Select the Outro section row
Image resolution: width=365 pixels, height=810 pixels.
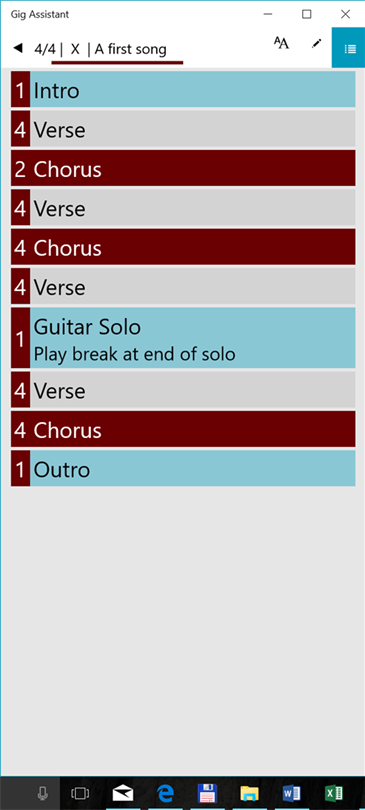tap(183, 469)
